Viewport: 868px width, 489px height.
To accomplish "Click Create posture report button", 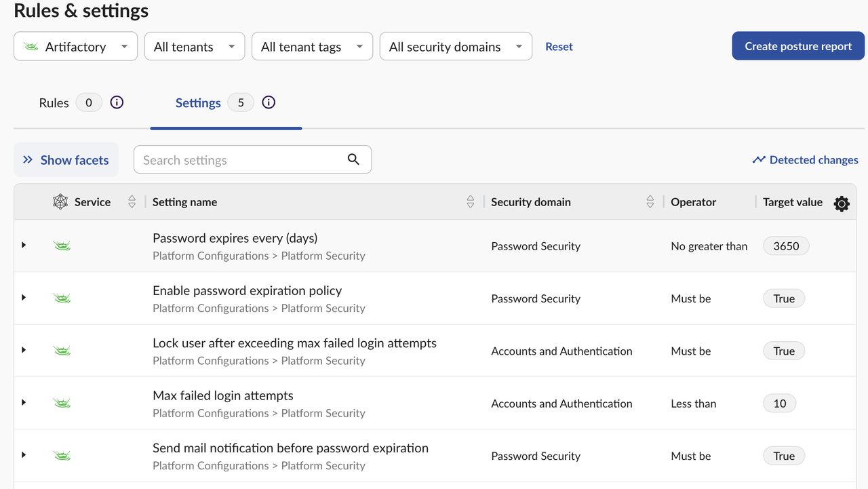I will pos(798,46).
